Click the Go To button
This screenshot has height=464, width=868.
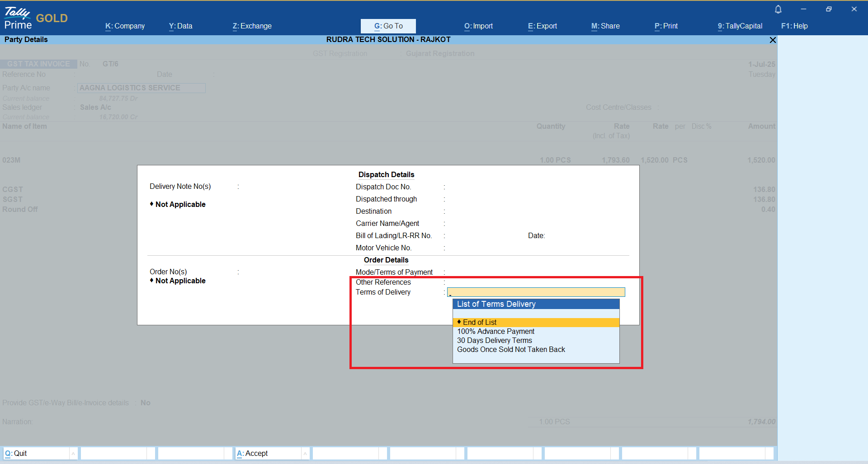tap(388, 26)
